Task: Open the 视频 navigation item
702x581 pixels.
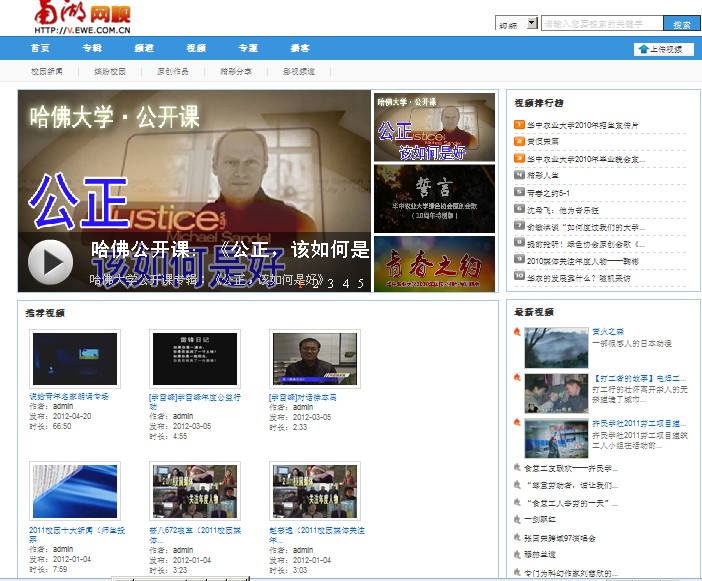Action: (x=196, y=48)
